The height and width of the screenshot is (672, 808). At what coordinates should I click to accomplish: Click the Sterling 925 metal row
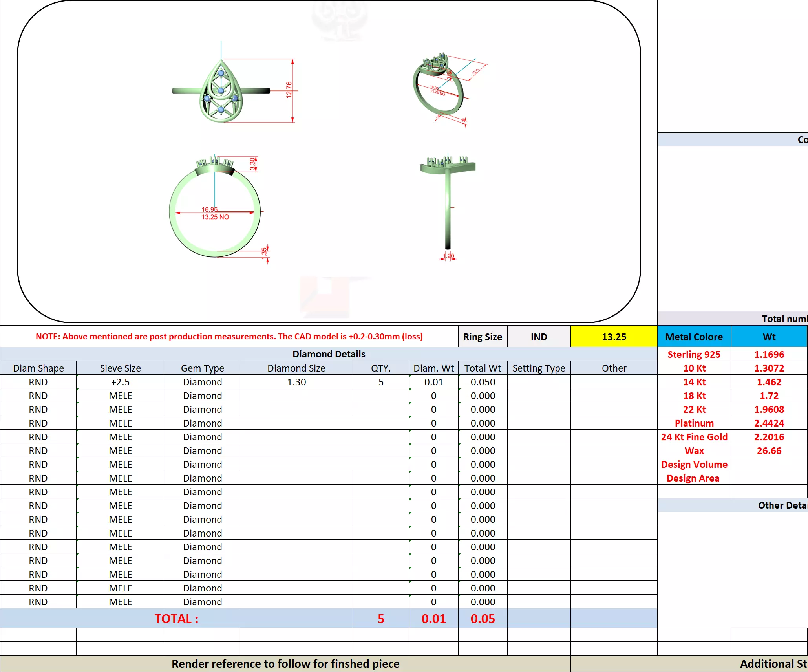pos(694,354)
